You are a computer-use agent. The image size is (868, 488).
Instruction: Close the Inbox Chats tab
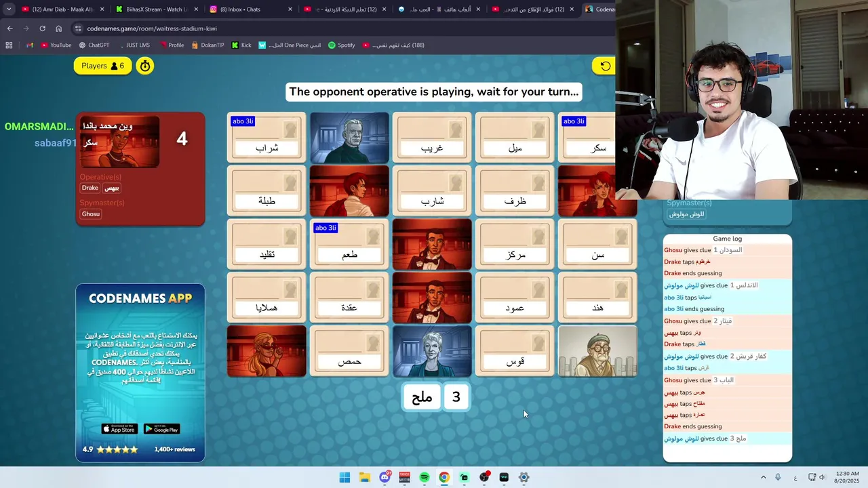click(x=290, y=9)
